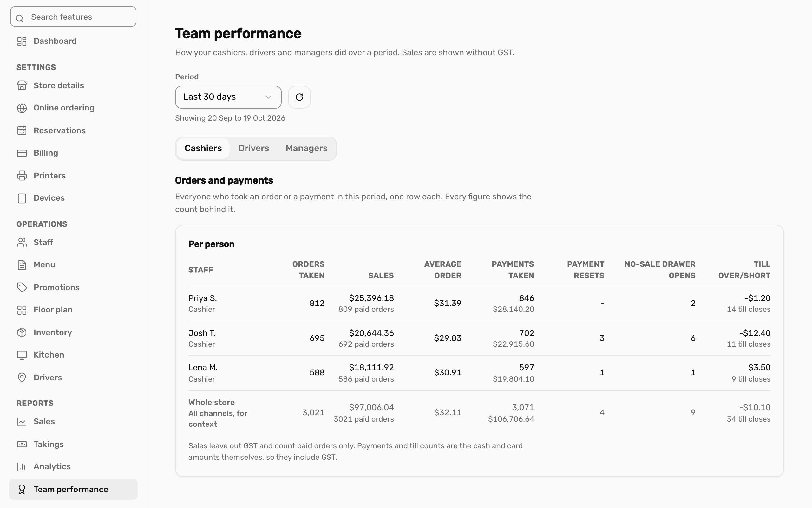The width and height of the screenshot is (812, 508).
Task: Go to Store details settings
Action: pyautogui.click(x=73, y=85)
